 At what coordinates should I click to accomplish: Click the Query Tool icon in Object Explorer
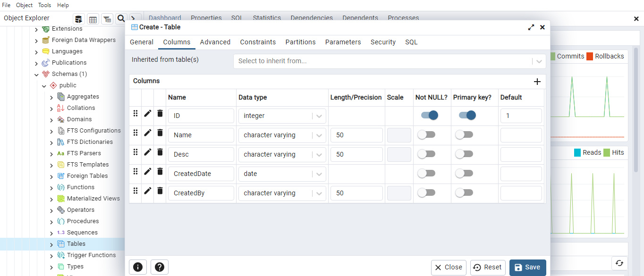tap(78, 19)
